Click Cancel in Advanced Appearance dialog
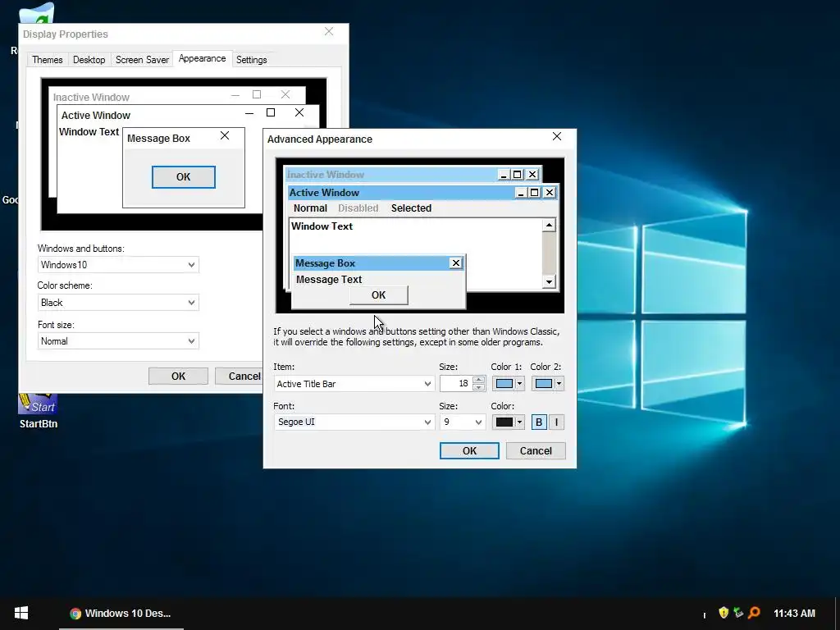Screen dimensions: 840x630 [x=536, y=451]
